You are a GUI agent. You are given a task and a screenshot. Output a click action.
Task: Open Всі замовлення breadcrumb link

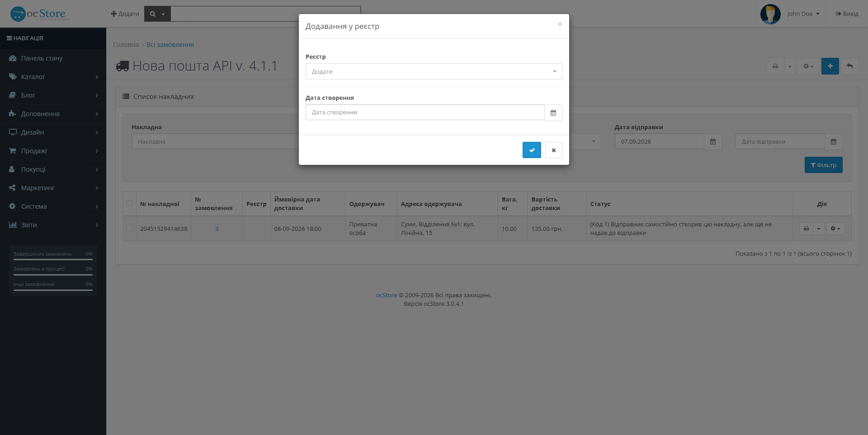coord(170,45)
